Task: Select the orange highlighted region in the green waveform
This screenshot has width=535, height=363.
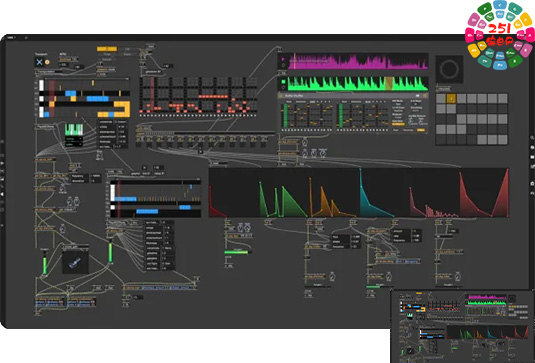Action: click(389, 84)
